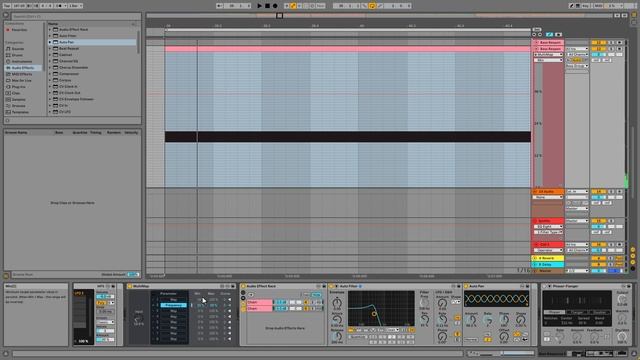Viewport: 640px width, 360px height.
Task: Select Chorus-Ensemble in the browser list
Action: pyautogui.click(x=73, y=67)
